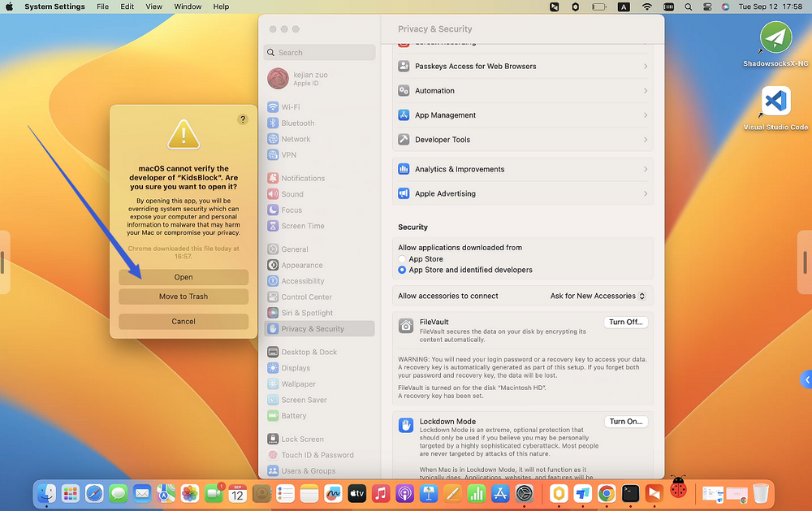Image resolution: width=812 pixels, height=511 pixels.
Task: Open Ask for New Accessories dropdown
Action: coord(598,296)
